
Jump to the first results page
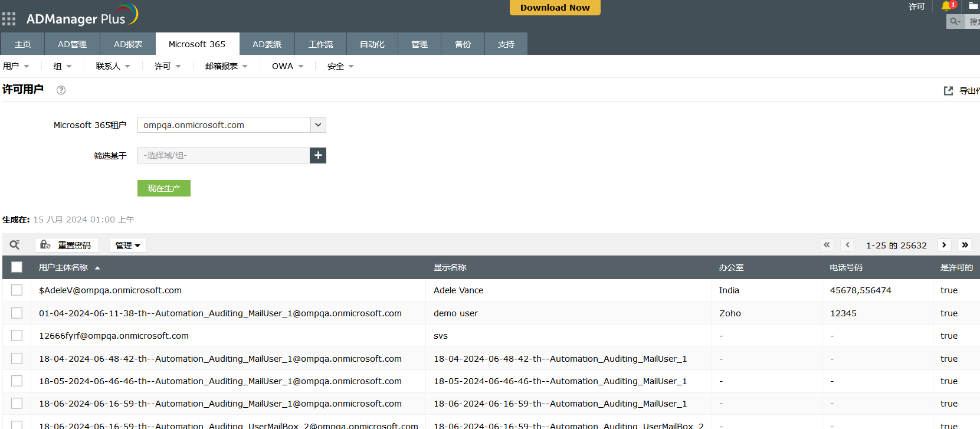[x=827, y=245]
